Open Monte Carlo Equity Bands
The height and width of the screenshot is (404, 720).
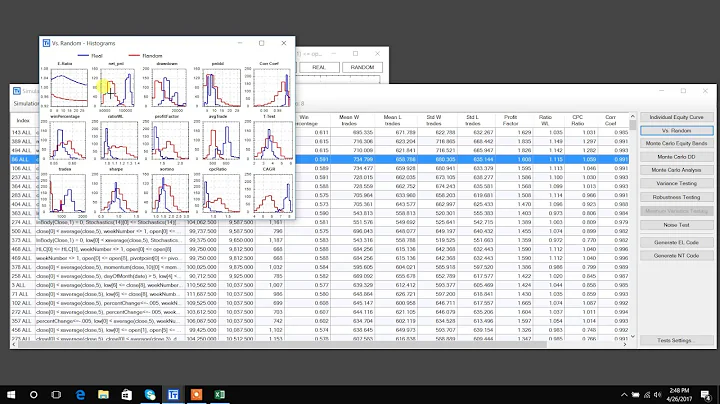click(x=676, y=143)
